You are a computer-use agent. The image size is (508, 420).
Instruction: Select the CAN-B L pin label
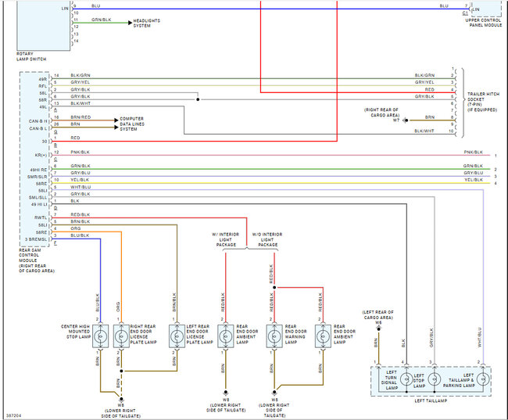point(38,128)
